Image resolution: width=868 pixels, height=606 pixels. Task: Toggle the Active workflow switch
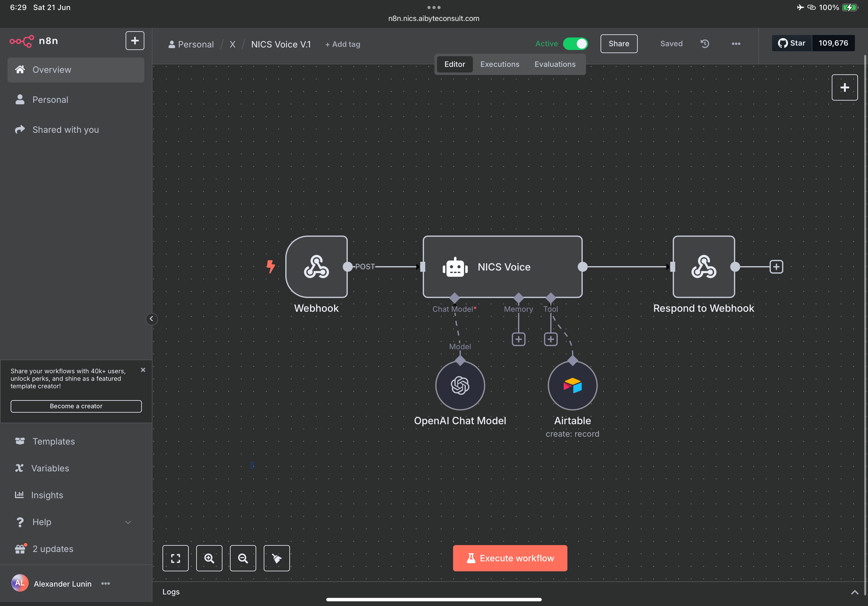575,44
